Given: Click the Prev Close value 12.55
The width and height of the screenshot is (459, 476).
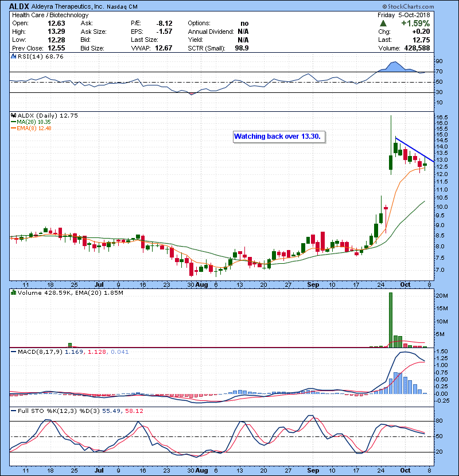Looking at the screenshot, I should (x=56, y=48).
